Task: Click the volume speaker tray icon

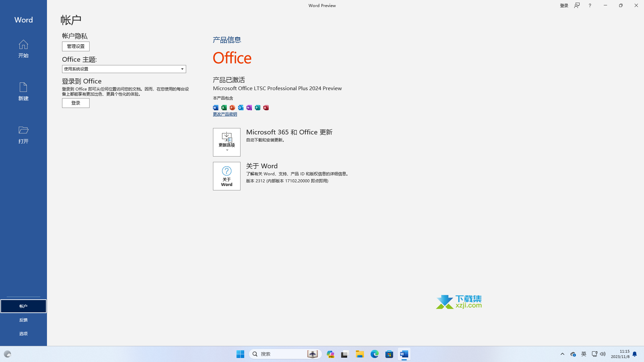Action: point(603,354)
